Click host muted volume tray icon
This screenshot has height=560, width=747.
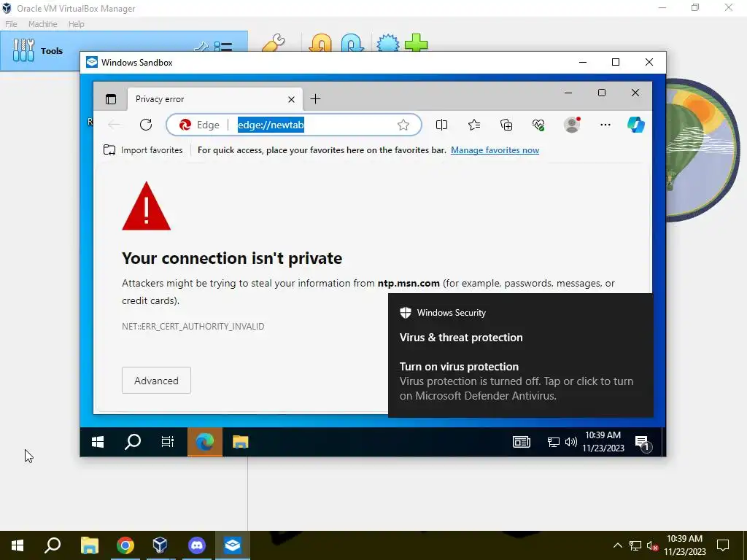(653, 545)
